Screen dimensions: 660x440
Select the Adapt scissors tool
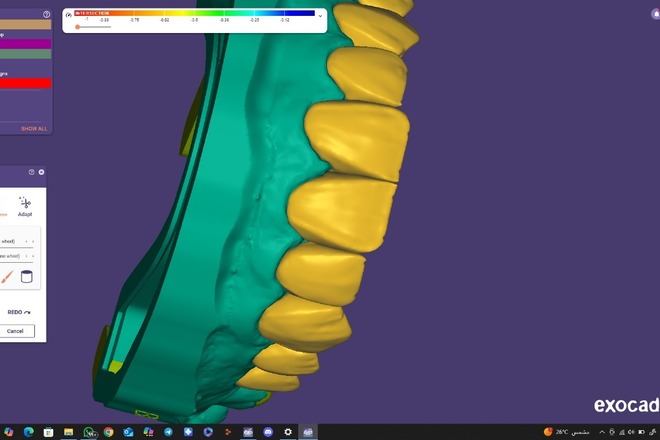[25, 206]
